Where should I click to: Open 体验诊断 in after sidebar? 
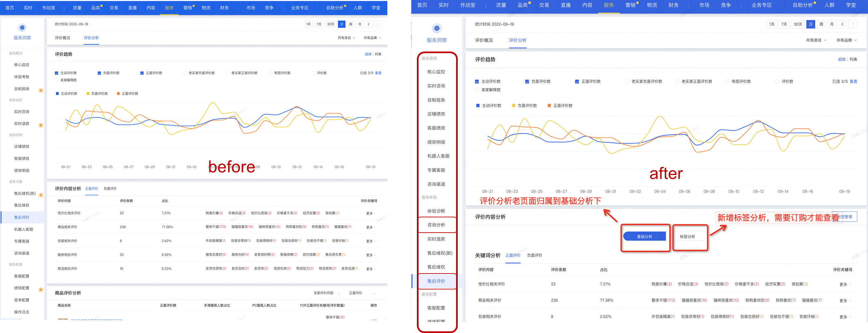pos(436,211)
